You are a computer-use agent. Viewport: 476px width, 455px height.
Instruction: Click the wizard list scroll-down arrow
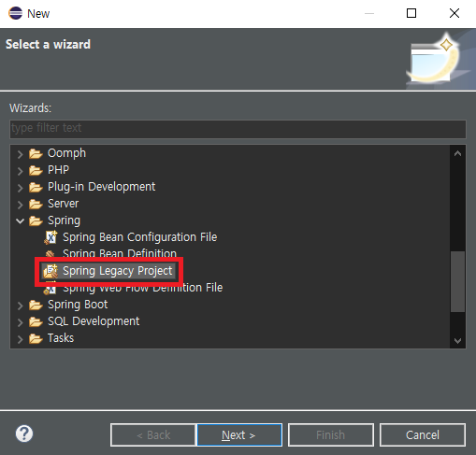click(457, 340)
